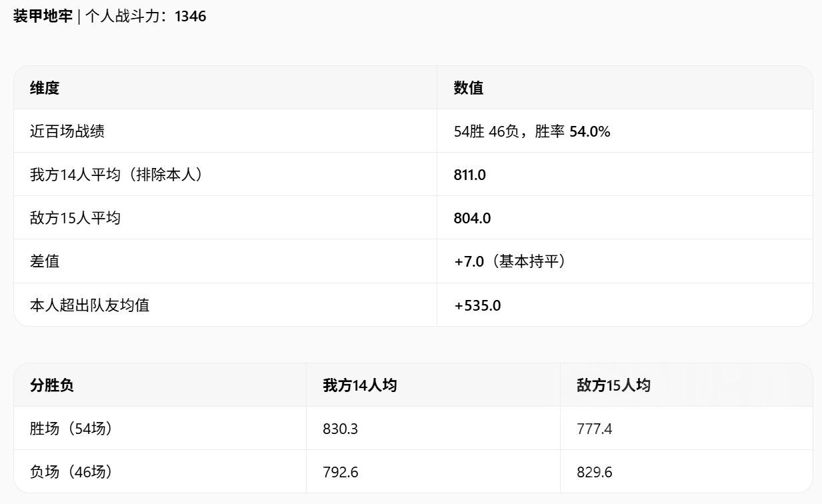This screenshot has height=504, width=822.
Task: Click the 装甲地牢 title text
Action: (x=43, y=16)
